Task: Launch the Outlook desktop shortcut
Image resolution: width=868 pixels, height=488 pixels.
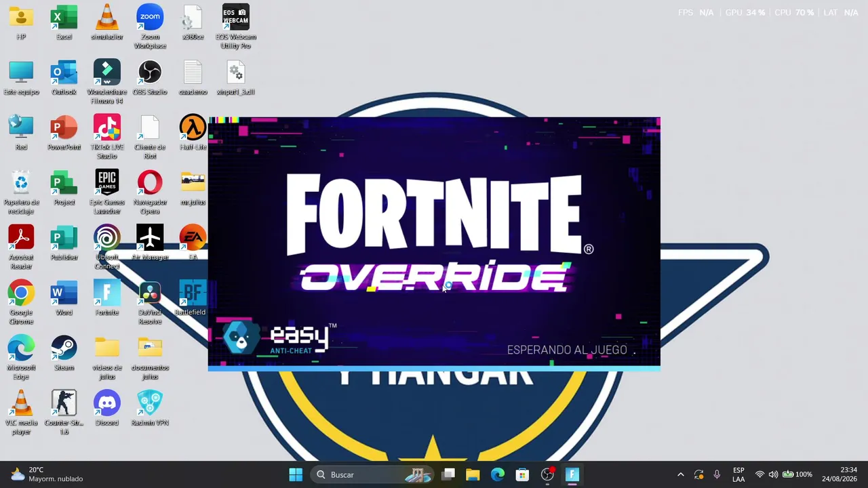Action: click(64, 78)
